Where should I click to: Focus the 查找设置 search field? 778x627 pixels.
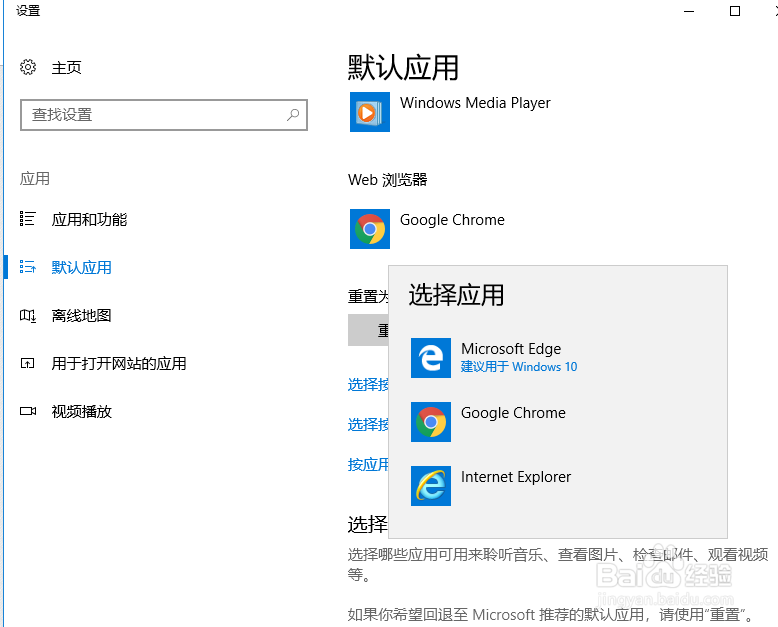click(164, 115)
